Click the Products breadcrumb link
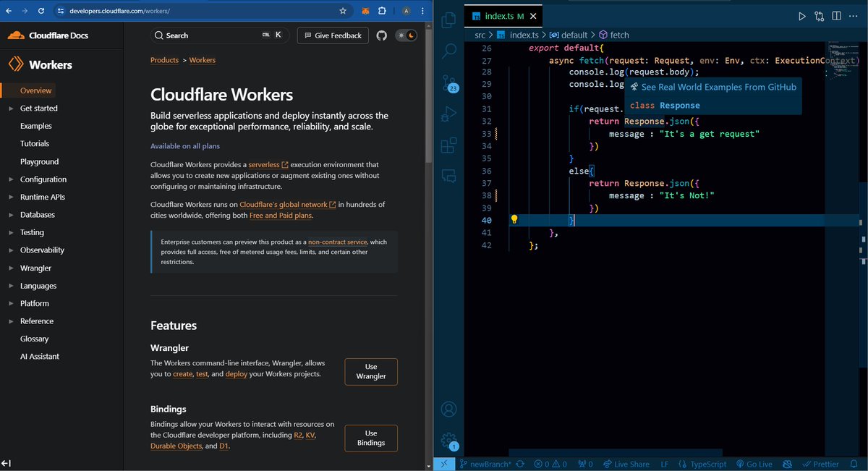 pyautogui.click(x=164, y=60)
